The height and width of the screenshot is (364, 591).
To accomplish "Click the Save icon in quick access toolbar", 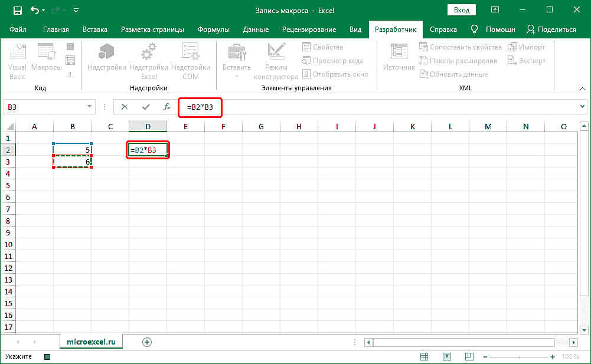I will click(17, 10).
